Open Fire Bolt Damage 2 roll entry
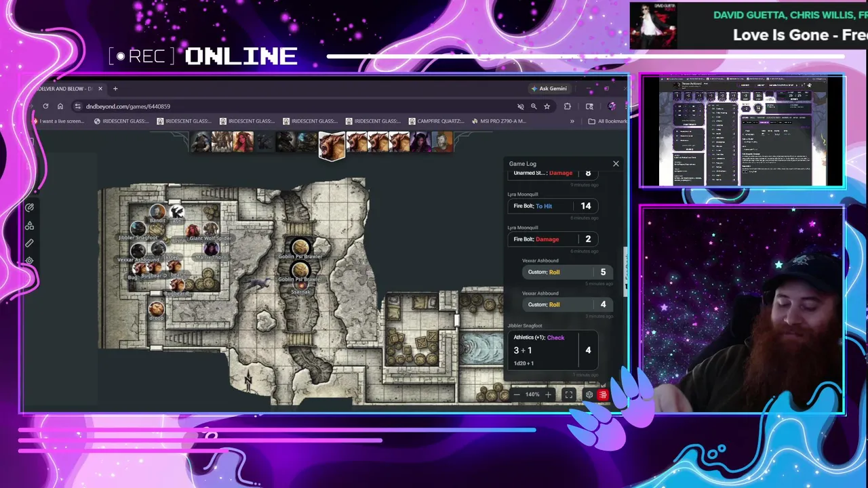 tap(553, 239)
